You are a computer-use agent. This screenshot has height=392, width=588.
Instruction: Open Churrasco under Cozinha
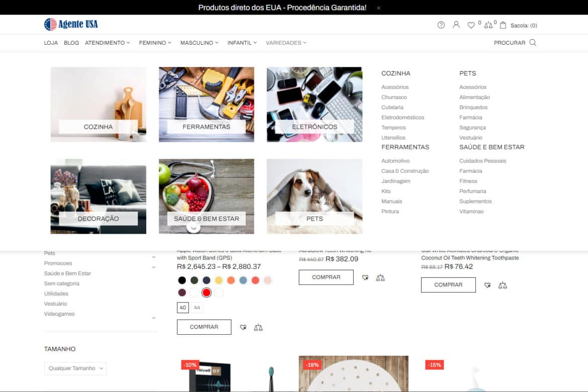tap(394, 97)
